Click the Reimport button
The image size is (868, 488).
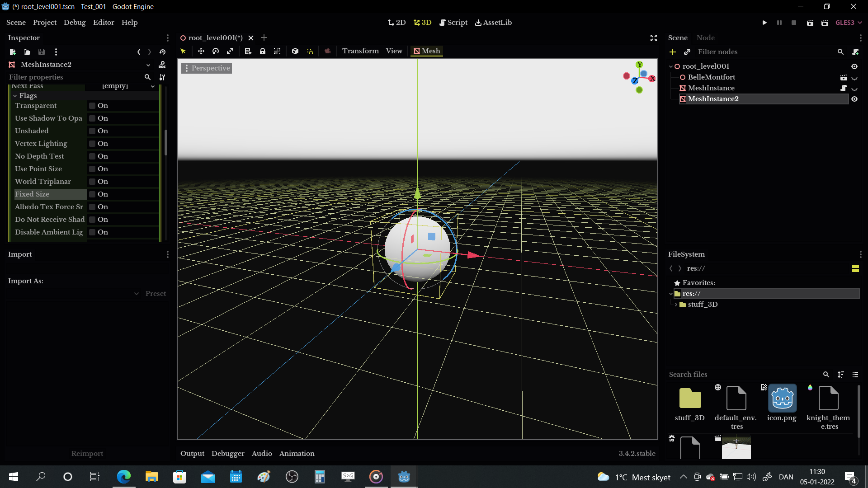tap(87, 453)
